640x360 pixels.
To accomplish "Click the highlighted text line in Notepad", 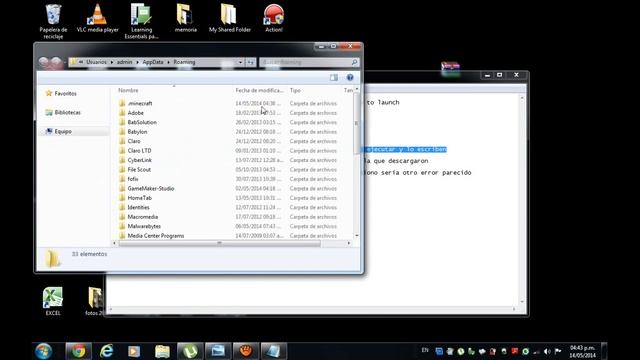I will tap(405, 149).
